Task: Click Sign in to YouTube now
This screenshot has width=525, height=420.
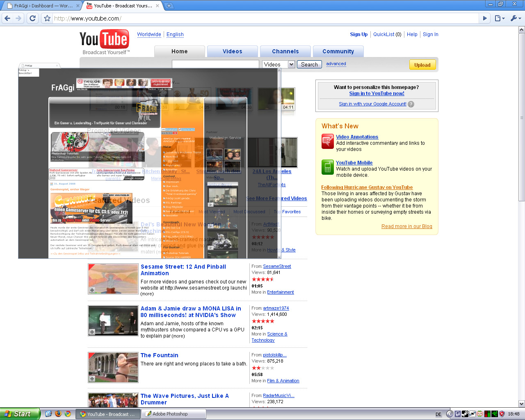Action: coord(377,94)
